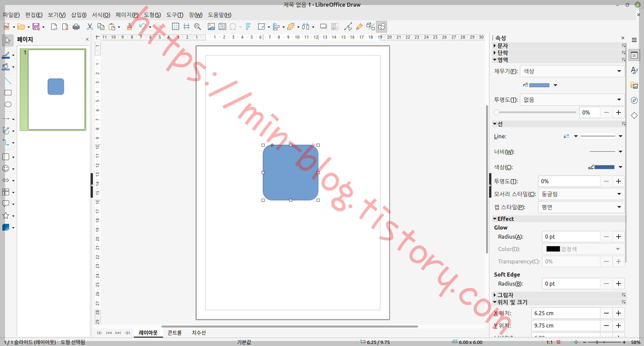Image resolution: width=644 pixels, height=346 pixels.
Task: Click the Export icon
Action: [x=54, y=27]
